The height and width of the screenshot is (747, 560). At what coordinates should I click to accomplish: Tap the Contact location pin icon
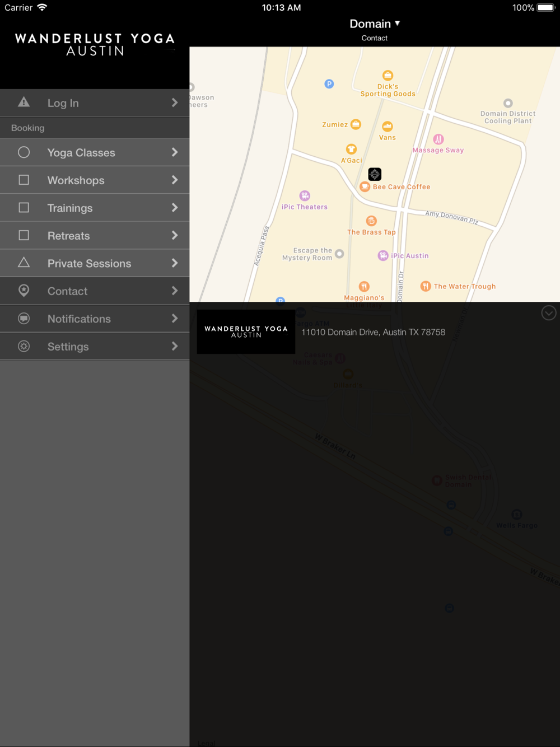pos(24,290)
